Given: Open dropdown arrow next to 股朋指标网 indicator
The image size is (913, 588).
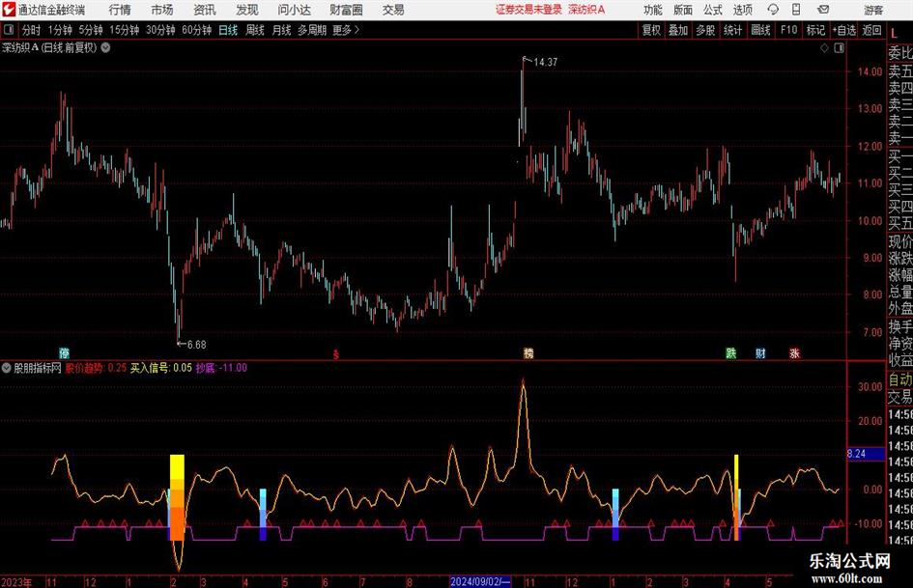Looking at the screenshot, I should pos(7,368).
